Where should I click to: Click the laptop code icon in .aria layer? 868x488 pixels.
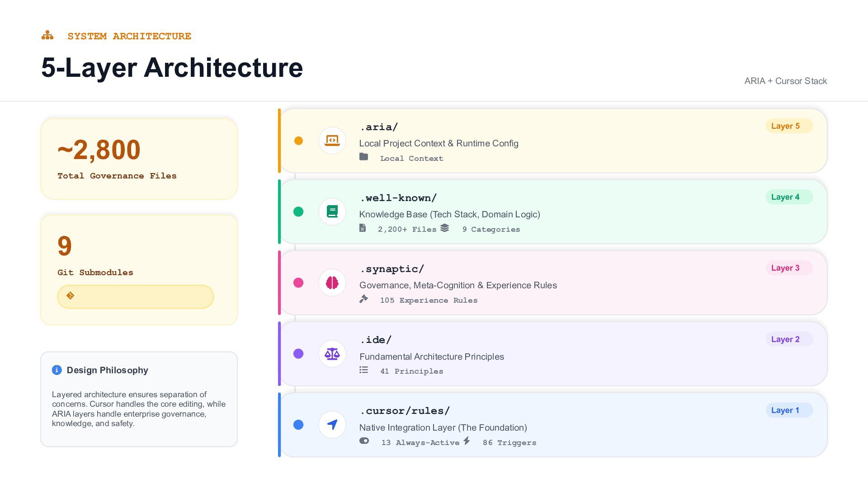coord(332,141)
